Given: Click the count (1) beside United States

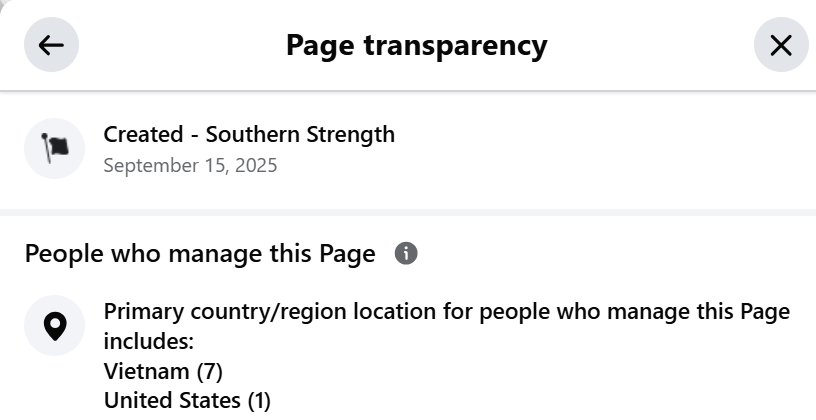Looking at the screenshot, I should pos(258,402).
